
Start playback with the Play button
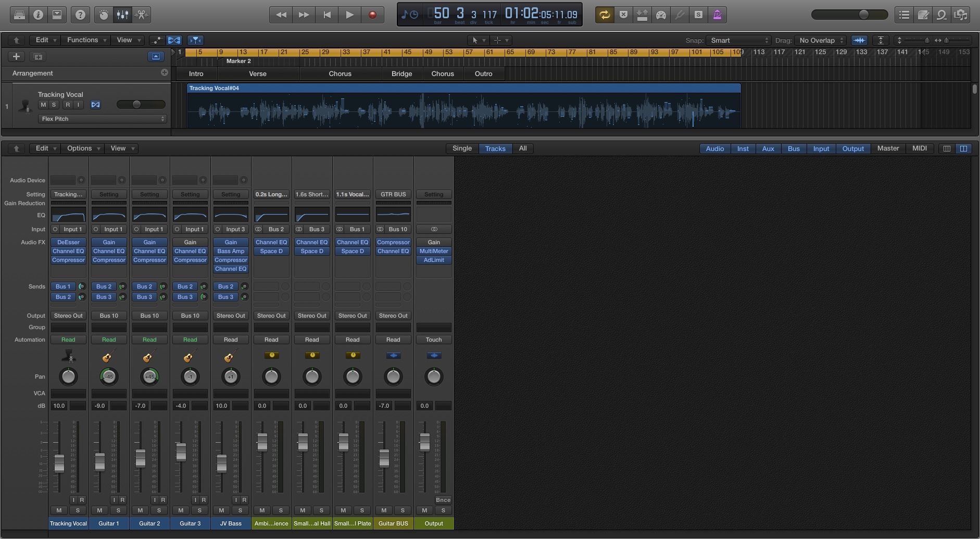(350, 15)
